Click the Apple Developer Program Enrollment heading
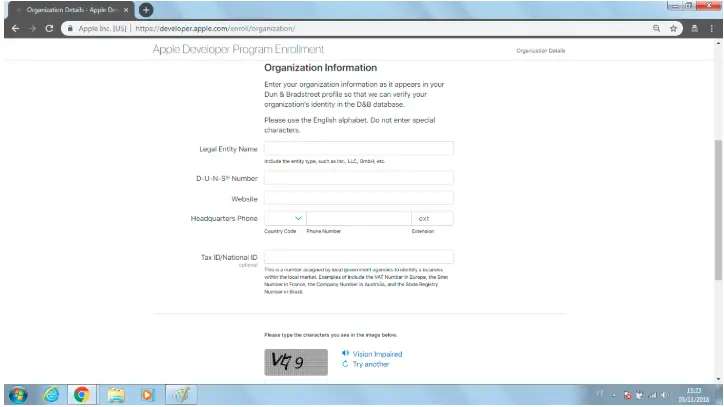724x407 pixels. 238,49
